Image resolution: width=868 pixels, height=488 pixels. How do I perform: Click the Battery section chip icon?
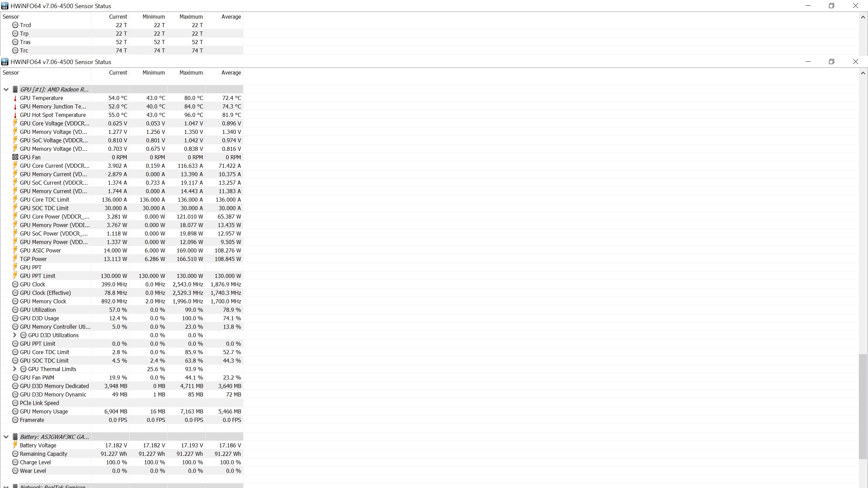point(15,437)
